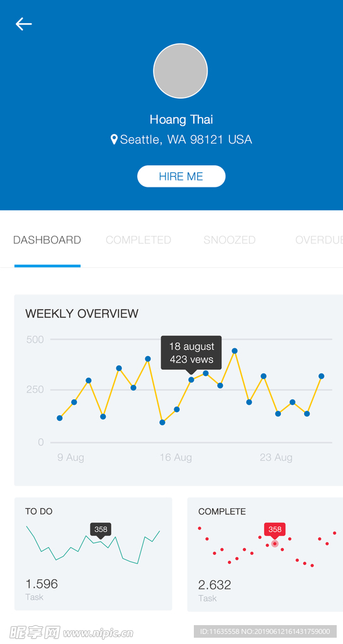Tap the location pin icon beside Seattle
The height and width of the screenshot is (644, 343).
tap(114, 140)
